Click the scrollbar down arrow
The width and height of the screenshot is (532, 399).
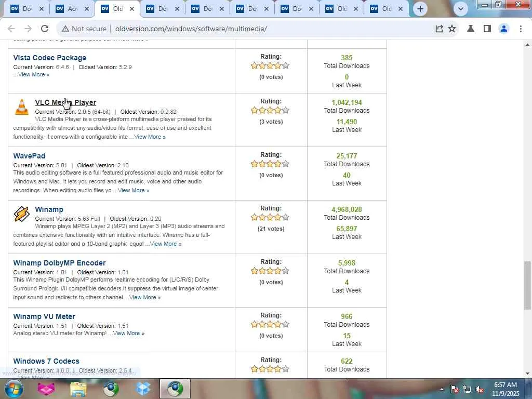[x=527, y=374]
